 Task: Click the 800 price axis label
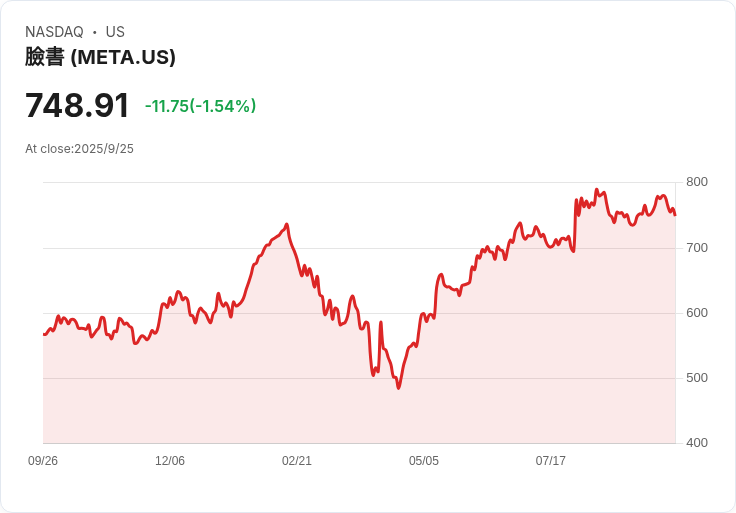click(x=697, y=182)
